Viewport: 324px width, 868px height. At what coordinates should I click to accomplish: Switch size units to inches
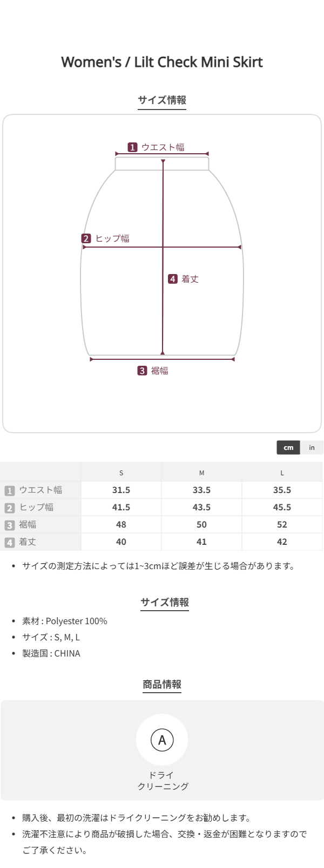(312, 447)
